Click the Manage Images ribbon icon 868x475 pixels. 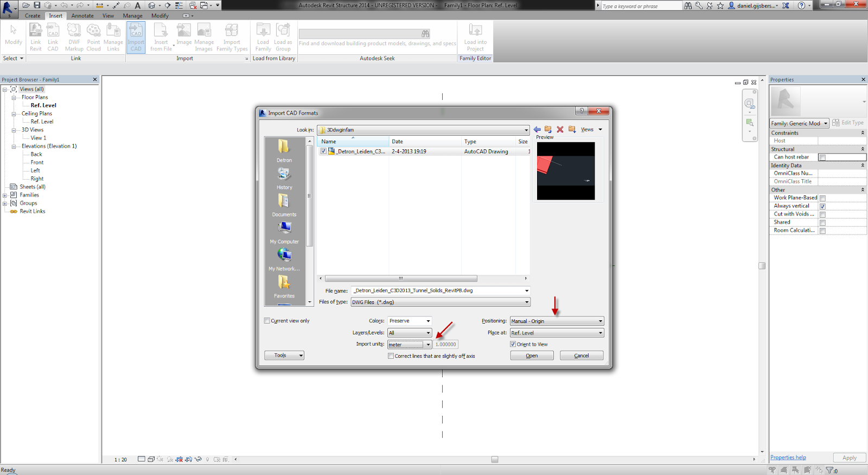click(204, 37)
